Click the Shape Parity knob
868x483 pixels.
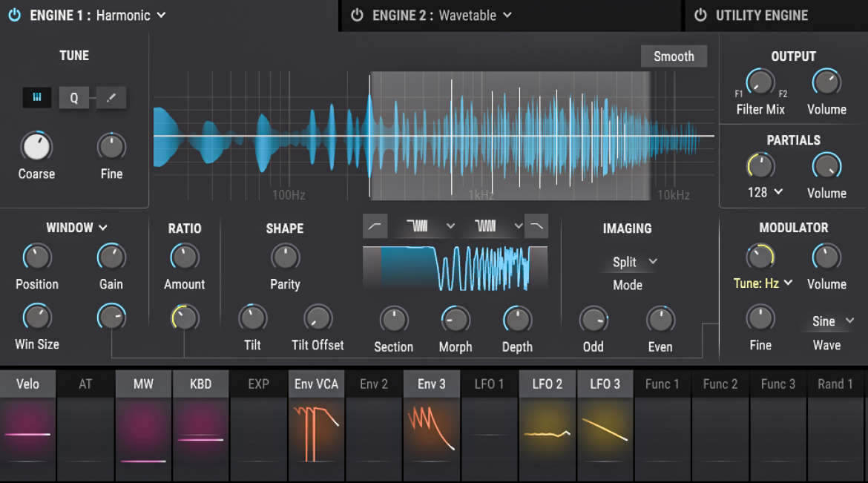click(285, 257)
